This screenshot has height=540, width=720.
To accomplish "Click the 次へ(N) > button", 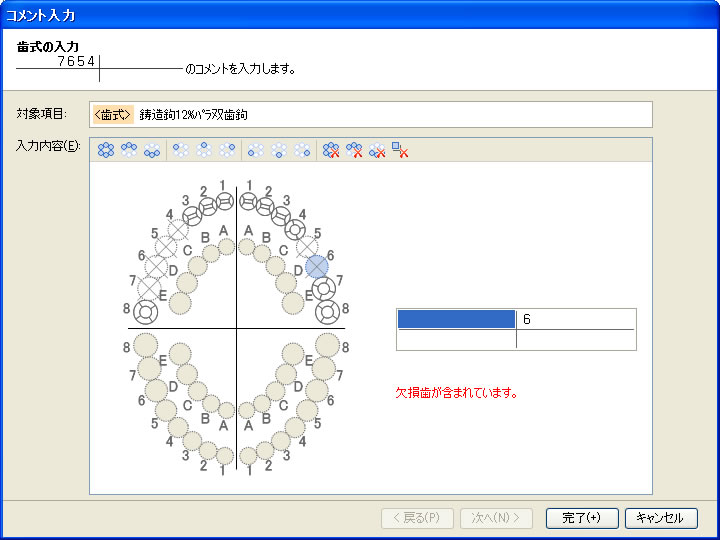I will (496, 518).
